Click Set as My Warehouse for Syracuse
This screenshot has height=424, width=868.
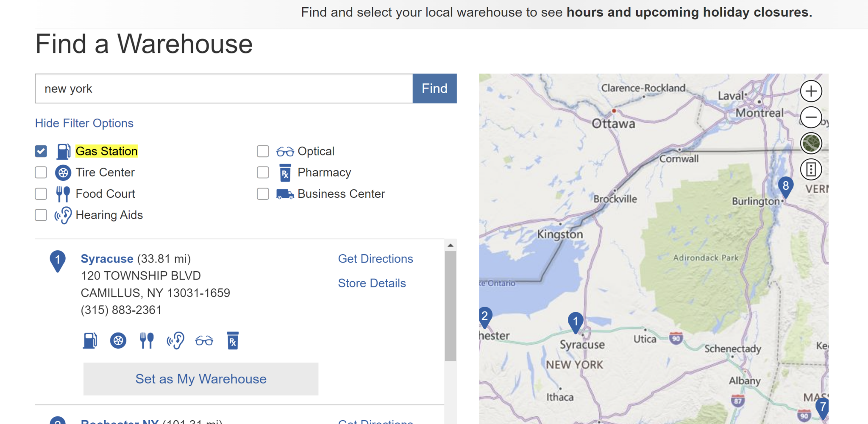[x=200, y=379]
